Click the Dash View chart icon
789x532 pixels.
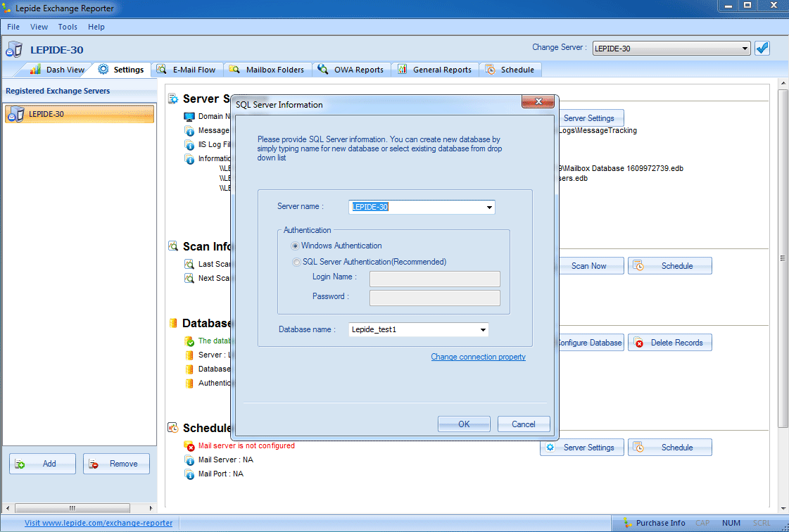tap(35, 70)
